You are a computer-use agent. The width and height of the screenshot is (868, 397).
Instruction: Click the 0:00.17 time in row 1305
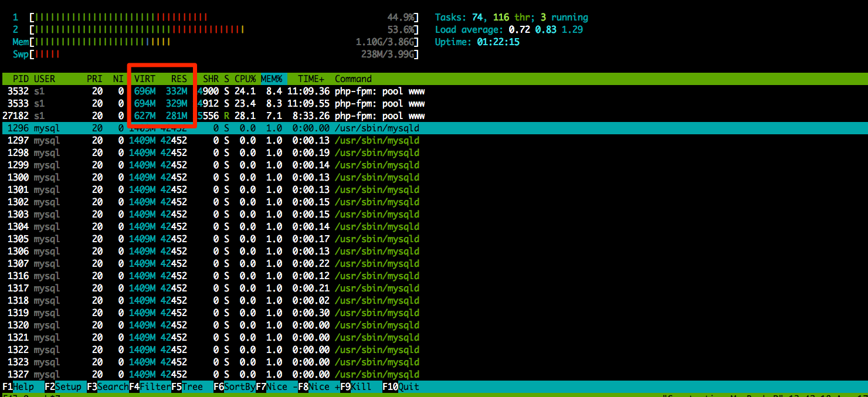(x=311, y=239)
